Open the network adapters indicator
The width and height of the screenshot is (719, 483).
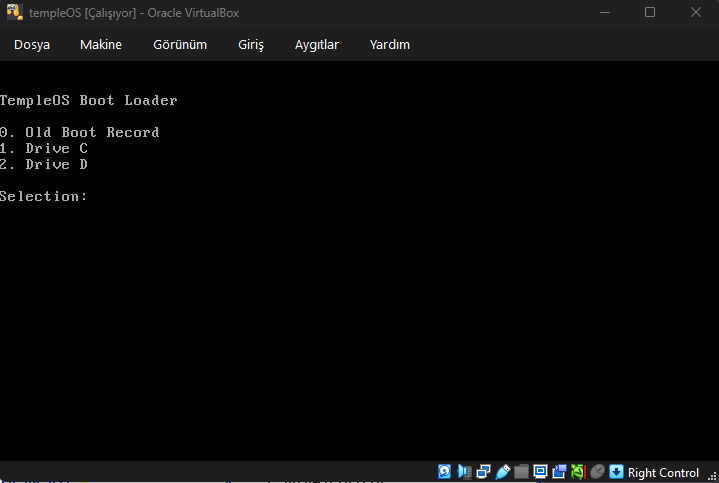point(483,472)
